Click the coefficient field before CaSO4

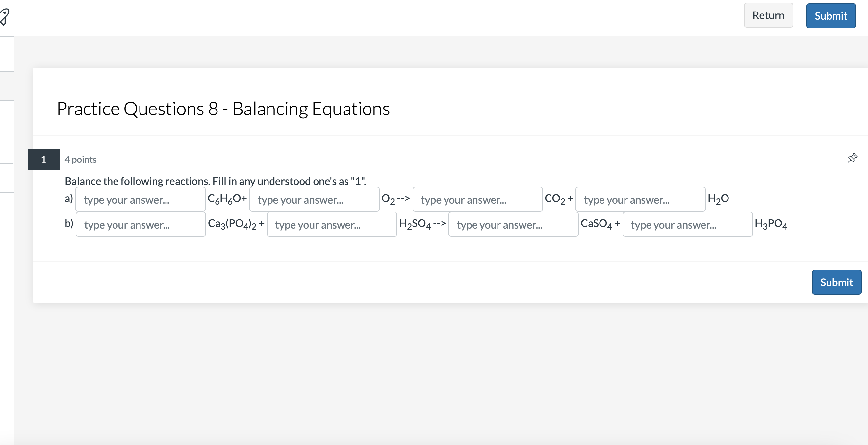(x=513, y=224)
